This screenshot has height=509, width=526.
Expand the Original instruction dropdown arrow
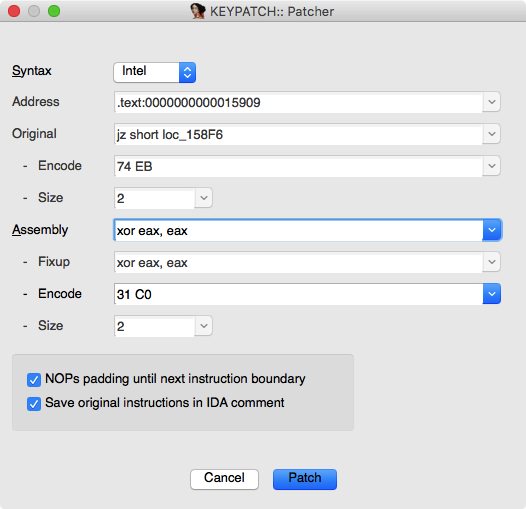[491, 134]
